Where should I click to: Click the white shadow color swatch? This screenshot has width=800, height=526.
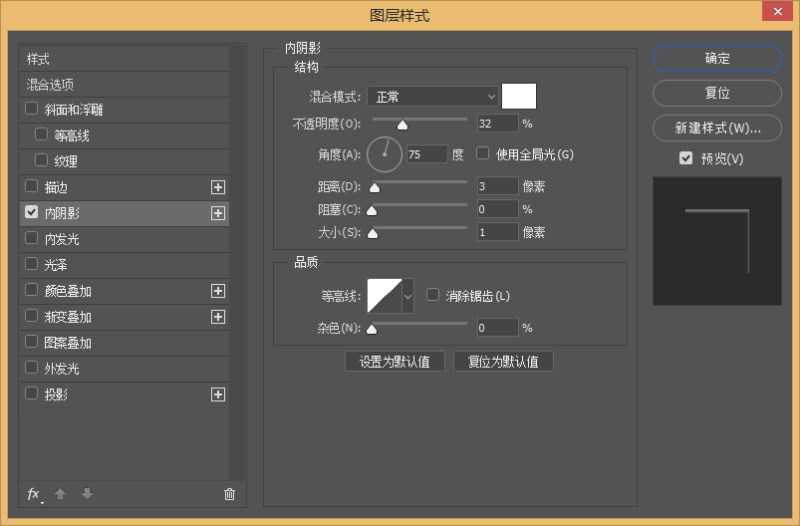(x=519, y=96)
